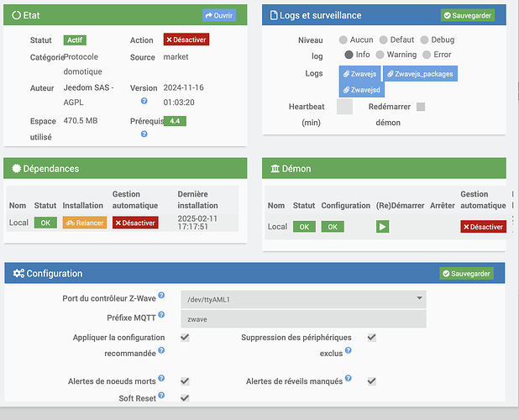Click help icon beside Soft Reset

coord(162,395)
